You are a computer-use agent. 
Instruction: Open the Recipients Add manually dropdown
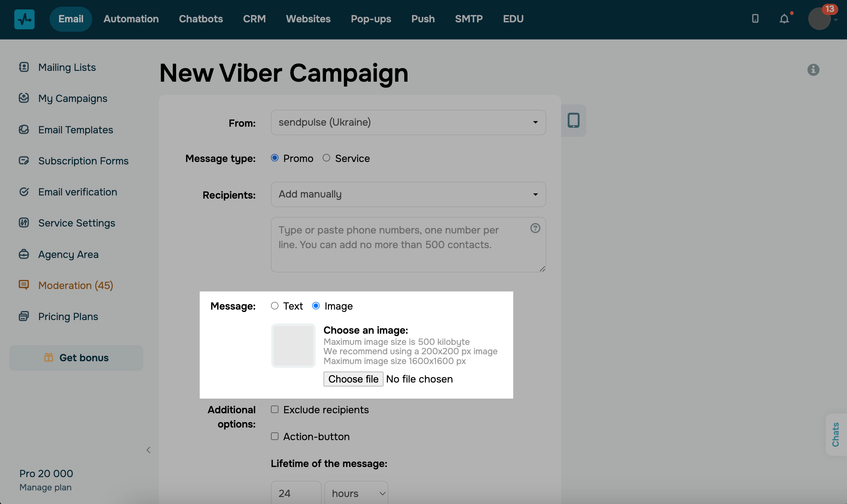[408, 194]
